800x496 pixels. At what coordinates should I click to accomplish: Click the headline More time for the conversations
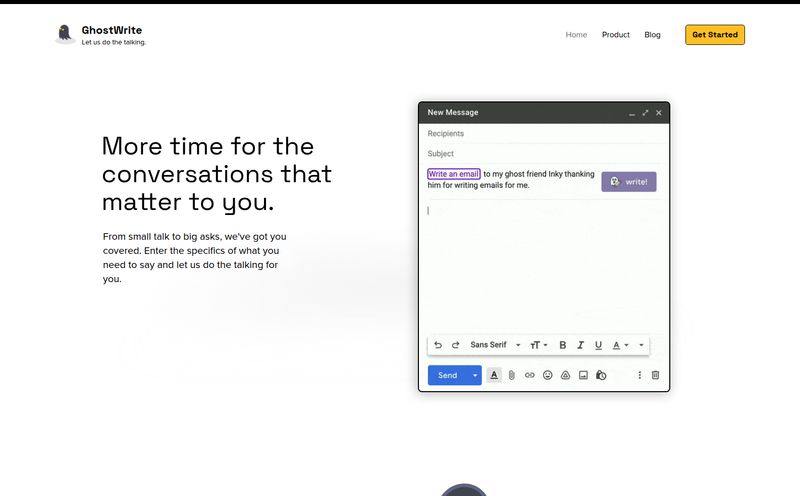click(x=217, y=173)
